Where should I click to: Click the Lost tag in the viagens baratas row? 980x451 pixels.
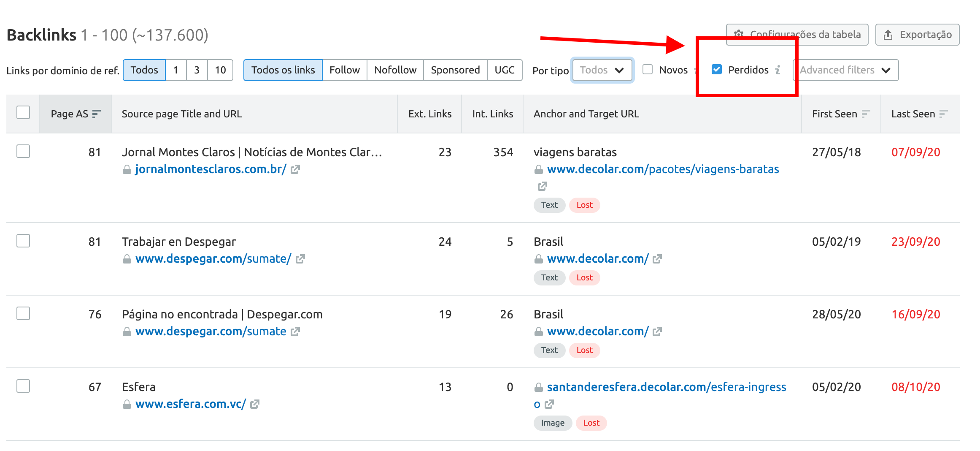585,205
